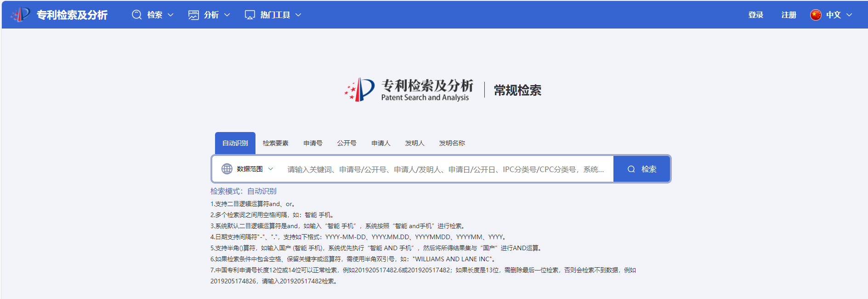The image size is (868, 299).
Task: Click the chart icon beside 分析 menu
Action: pos(193,15)
